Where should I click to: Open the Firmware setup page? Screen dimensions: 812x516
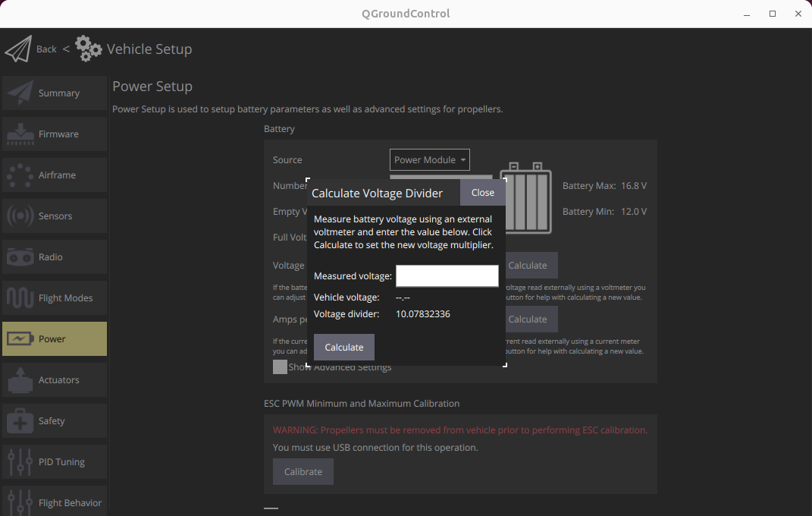(x=55, y=134)
